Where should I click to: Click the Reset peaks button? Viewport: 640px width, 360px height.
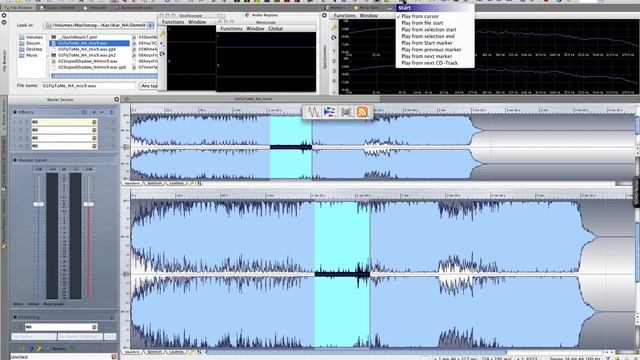coord(53,304)
